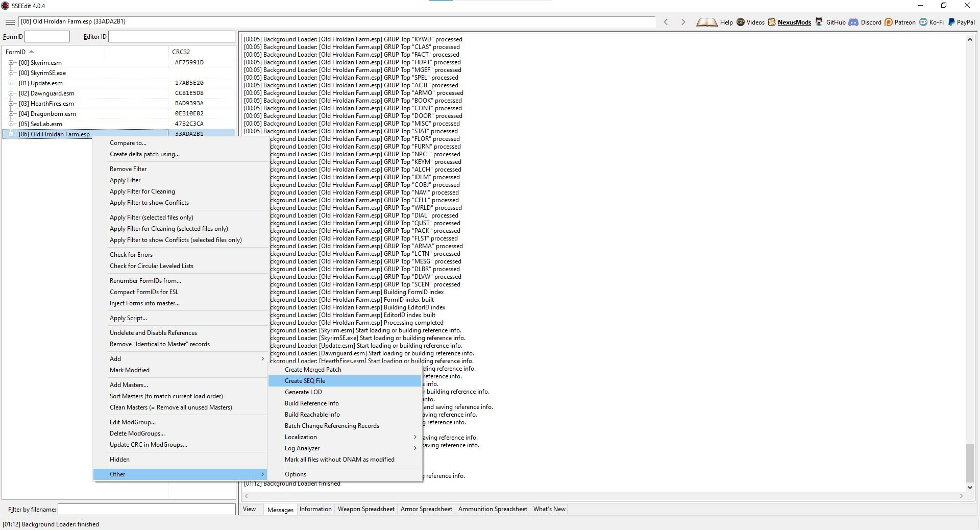Image resolution: width=980 pixels, height=530 pixels.
Task: Switch to the View tab
Action: point(250,509)
